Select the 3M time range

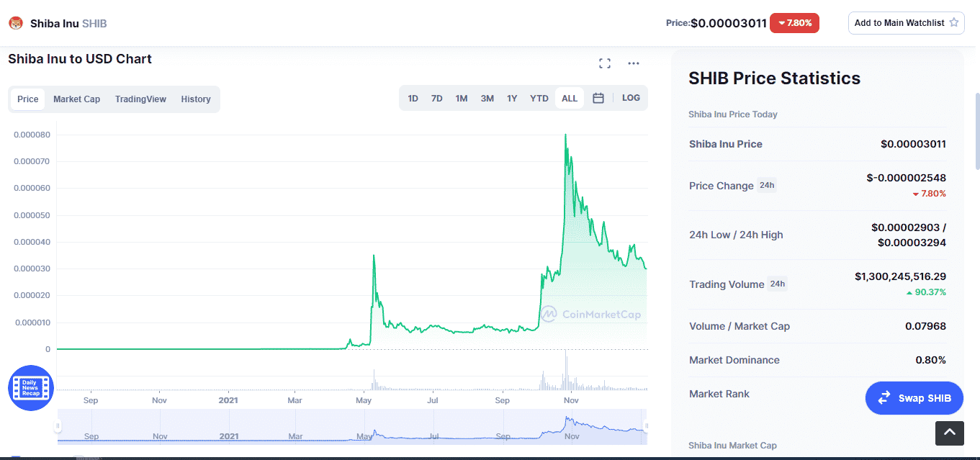[487, 99]
